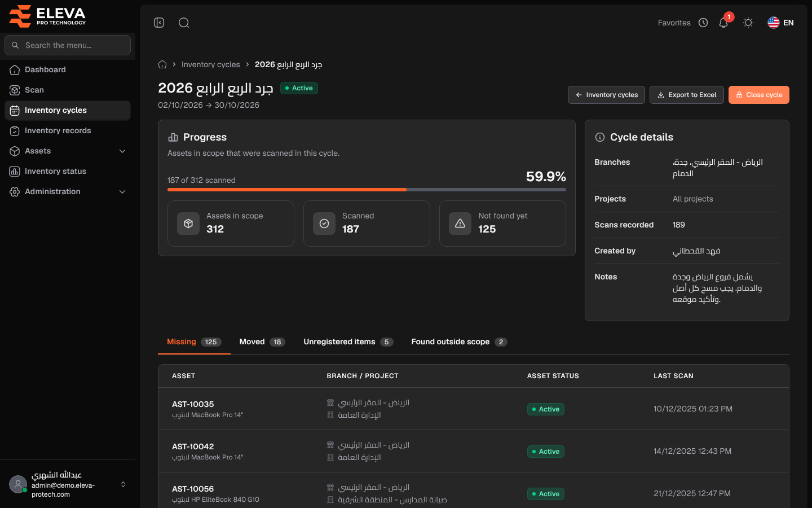
Task: Open Dashboard from sidebar
Action: [x=68, y=69]
